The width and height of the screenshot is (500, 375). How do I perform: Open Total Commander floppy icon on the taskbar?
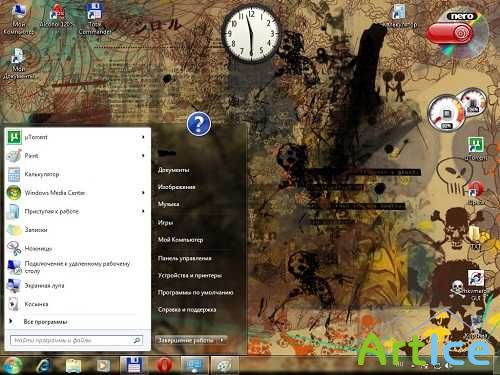[x=133, y=365]
